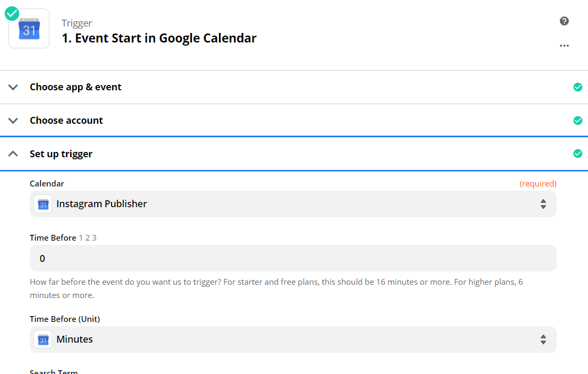Image resolution: width=588 pixels, height=374 pixels.
Task: Click the Time Before input field
Action: click(293, 259)
